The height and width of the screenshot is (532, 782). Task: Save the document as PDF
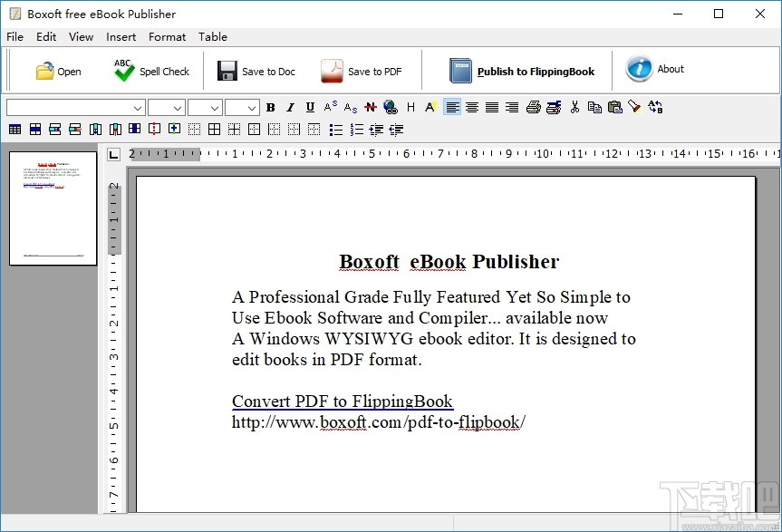click(x=363, y=70)
